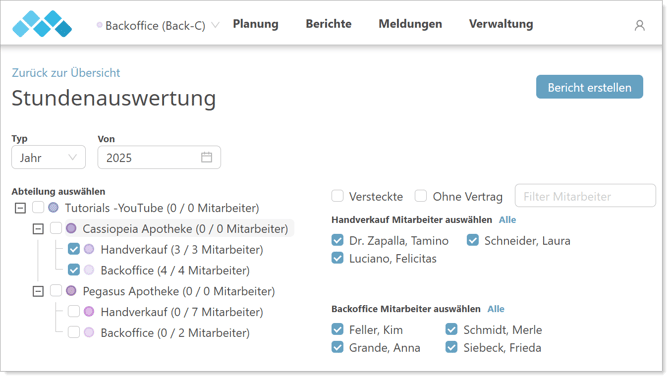
Task: Click the Tutorials -YouTube color dot
Action: (x=53, y=208)
